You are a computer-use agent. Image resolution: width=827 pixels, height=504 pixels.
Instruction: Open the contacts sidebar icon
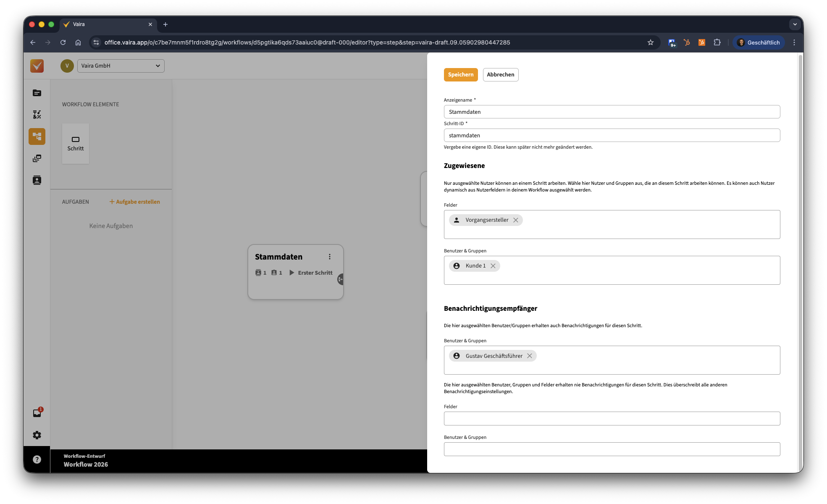click(37, 180)
